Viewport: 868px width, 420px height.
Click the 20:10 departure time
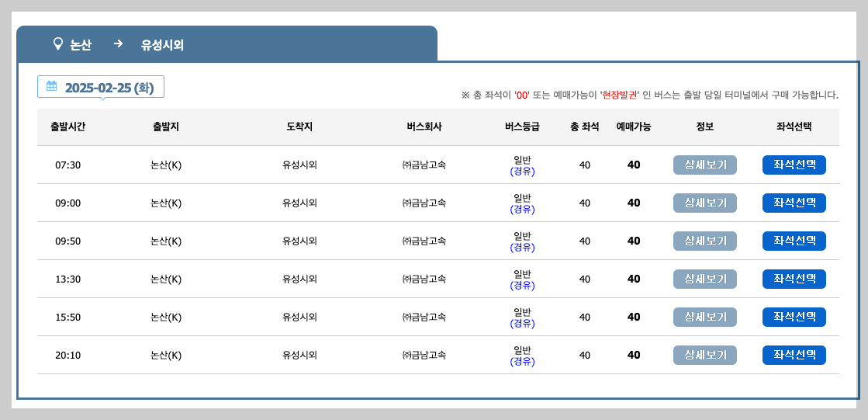coord(68,355)
